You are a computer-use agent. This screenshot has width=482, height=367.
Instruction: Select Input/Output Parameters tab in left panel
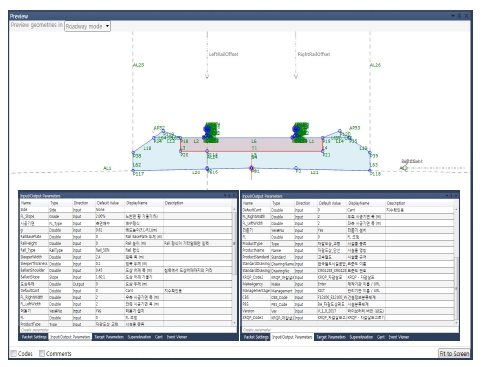click(x=70, y=337)
